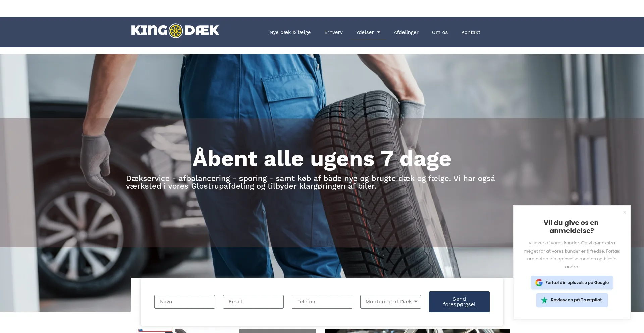Open the Afdelinger page
Image resolution: width=644 pixels, height=333 pixels.
406,32
